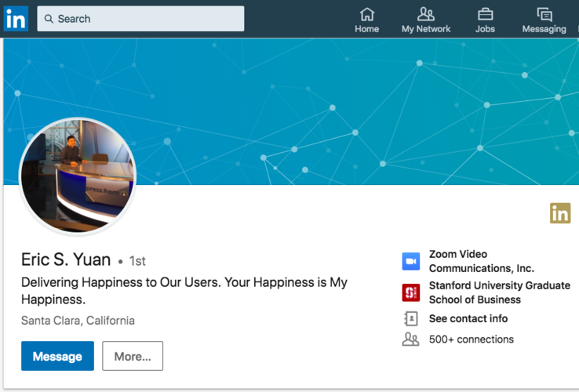
Task: Open the 500+ connections link
Action: point(472,339)
